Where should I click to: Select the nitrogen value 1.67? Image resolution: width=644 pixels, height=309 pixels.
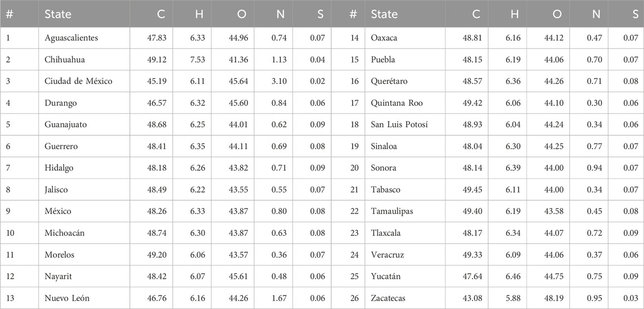coord(278,298)
